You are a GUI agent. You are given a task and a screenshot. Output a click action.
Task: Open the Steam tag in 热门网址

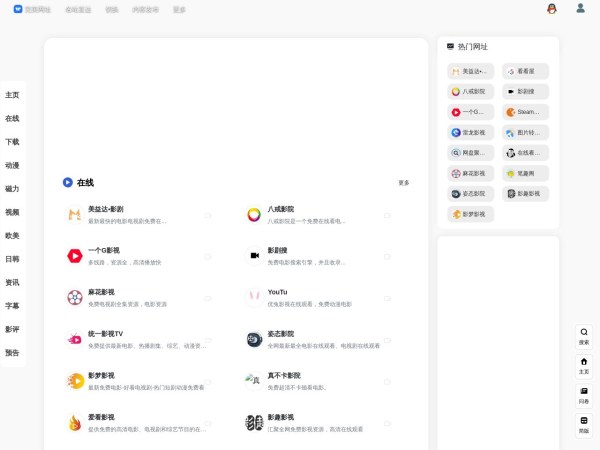(x=525, y=112)
